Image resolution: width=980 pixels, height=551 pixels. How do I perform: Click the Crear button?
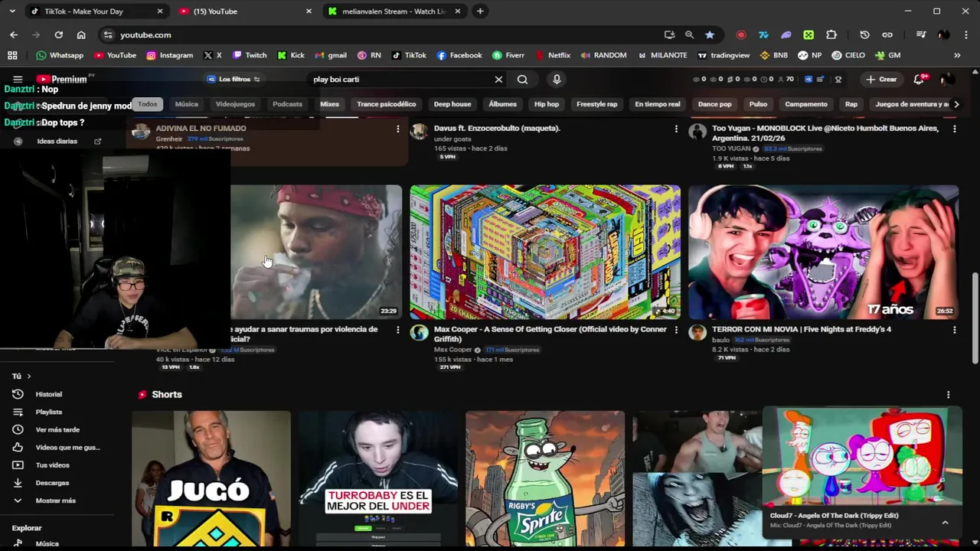(881, 79)
